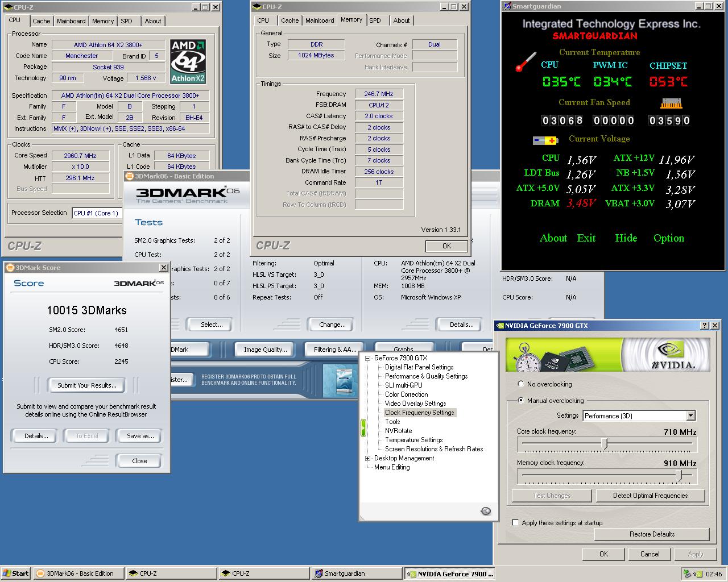This screenshot has width=728, height=582.
Task: Click Save as button in score window
Action: pos(140,436)
